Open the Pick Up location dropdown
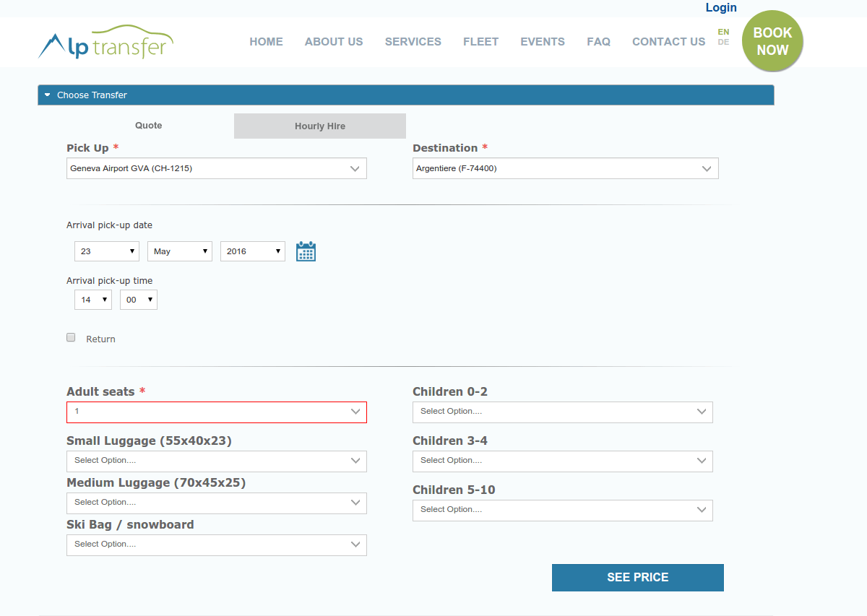Screen dimensions: 867x616 [x=217, y=168]
